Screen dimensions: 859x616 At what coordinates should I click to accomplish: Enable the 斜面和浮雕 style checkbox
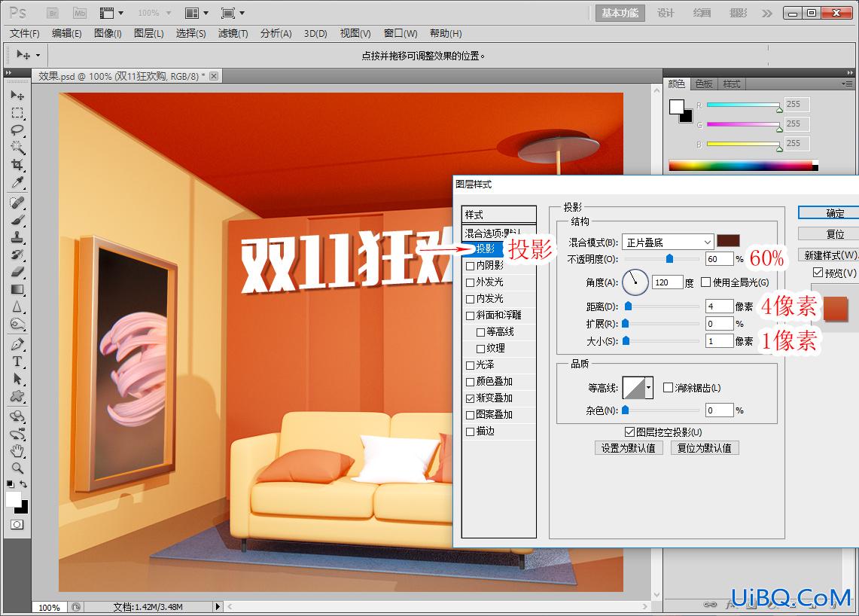470,316
